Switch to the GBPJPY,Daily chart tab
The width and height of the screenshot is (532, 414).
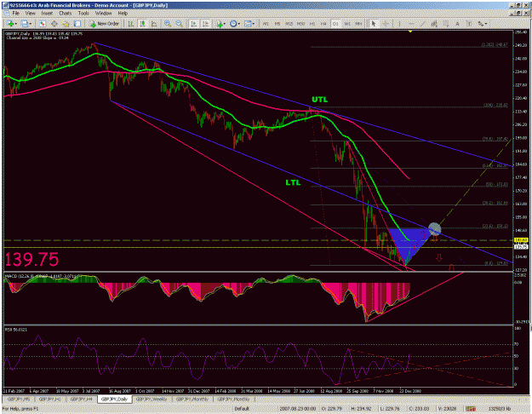pos(114,400)
